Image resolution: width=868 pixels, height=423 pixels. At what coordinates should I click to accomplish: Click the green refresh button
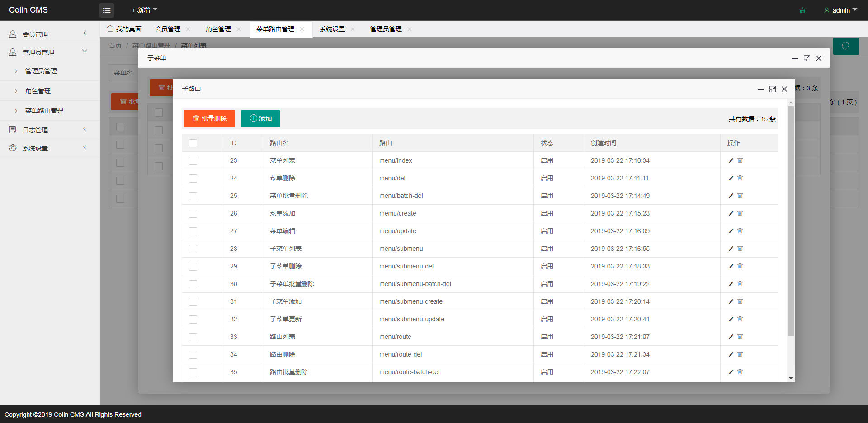(845, 46)
